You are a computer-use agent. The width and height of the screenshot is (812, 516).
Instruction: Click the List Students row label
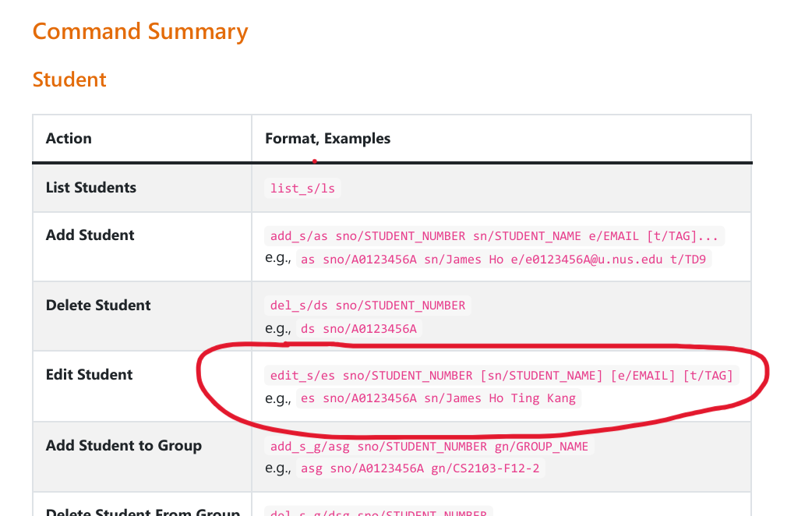click(91, 188)
